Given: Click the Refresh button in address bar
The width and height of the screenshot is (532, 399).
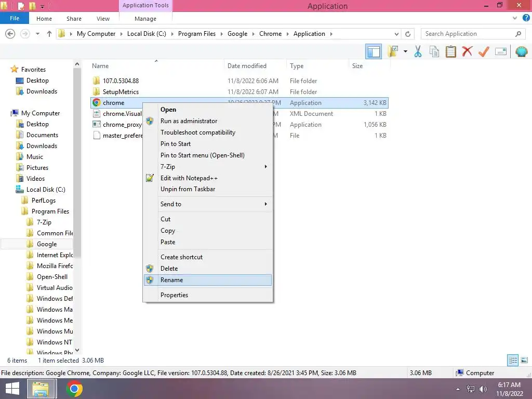Looking at the screenshot, I should (x=408, y=34).
